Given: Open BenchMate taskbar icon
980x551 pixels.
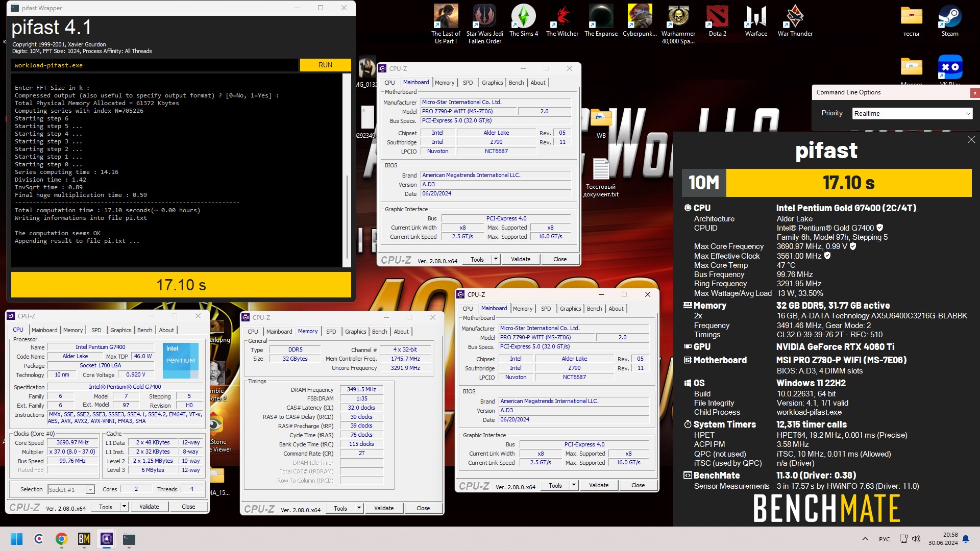Looking at the screenshot, I should click(84, 539).
